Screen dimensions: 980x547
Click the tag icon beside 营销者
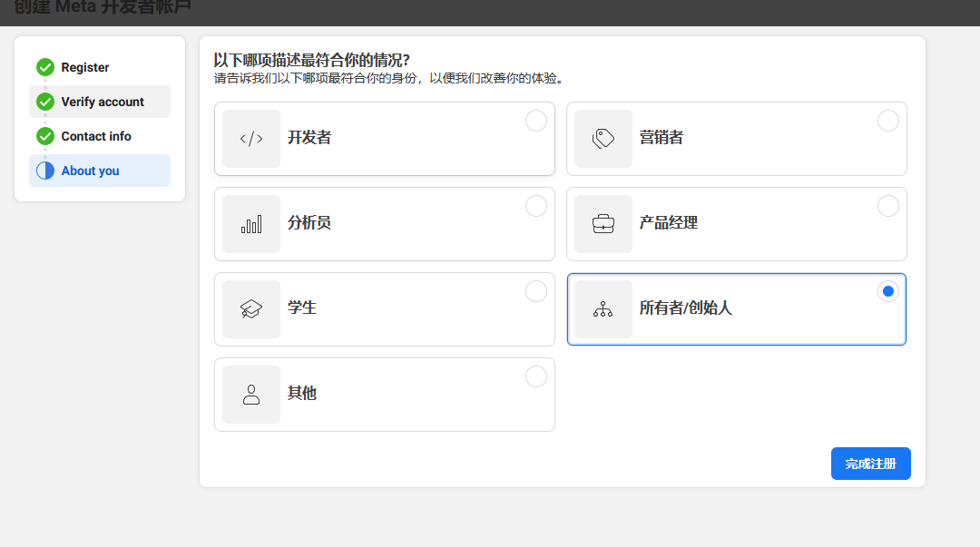[603, 138]
